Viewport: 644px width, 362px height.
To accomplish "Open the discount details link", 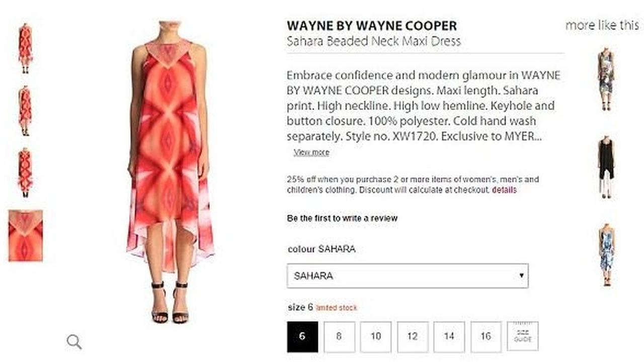I will tap(504, 190).
